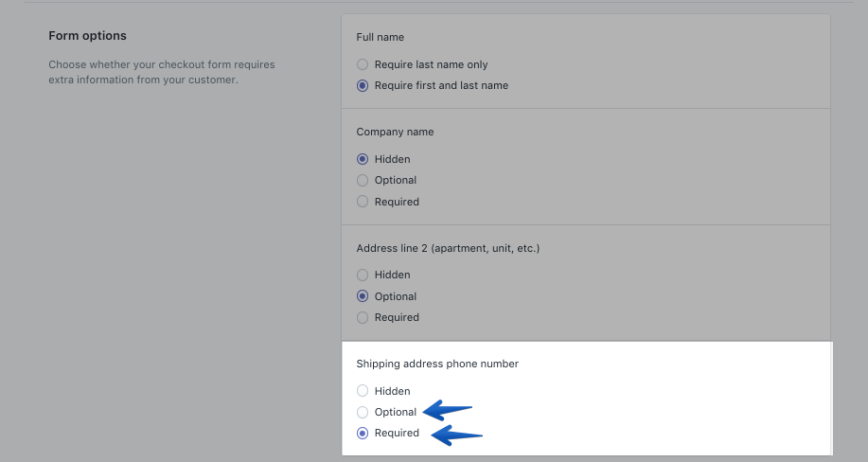Image resolution: width=868 pixels, height=462 pixels.
Task: Click the blue arrow pointing at Required
Action: [x=456, y=435]
